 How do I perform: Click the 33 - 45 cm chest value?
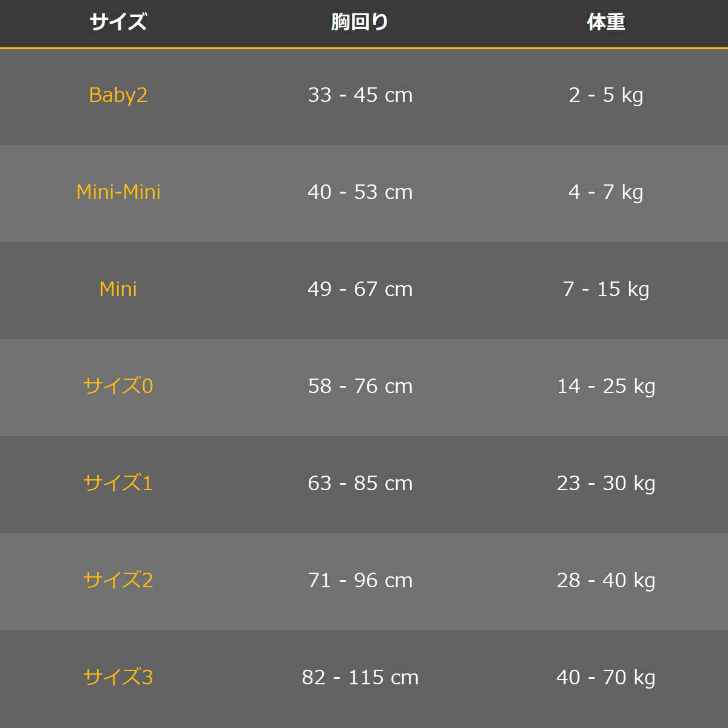click(x=360, y=95)
